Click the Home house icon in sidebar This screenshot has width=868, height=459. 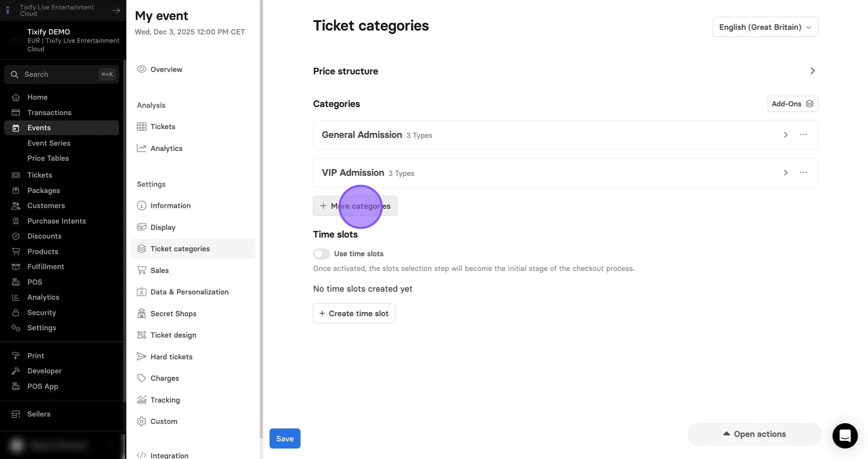15,97
